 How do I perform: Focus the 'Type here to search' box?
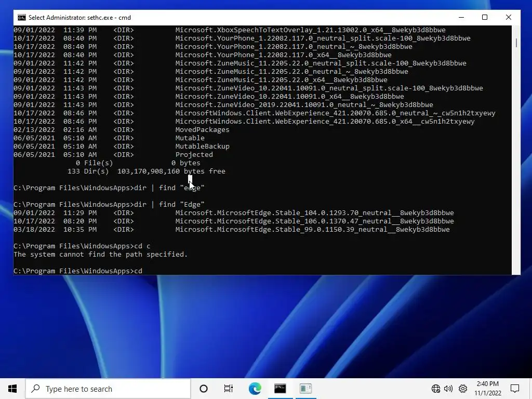108,389
